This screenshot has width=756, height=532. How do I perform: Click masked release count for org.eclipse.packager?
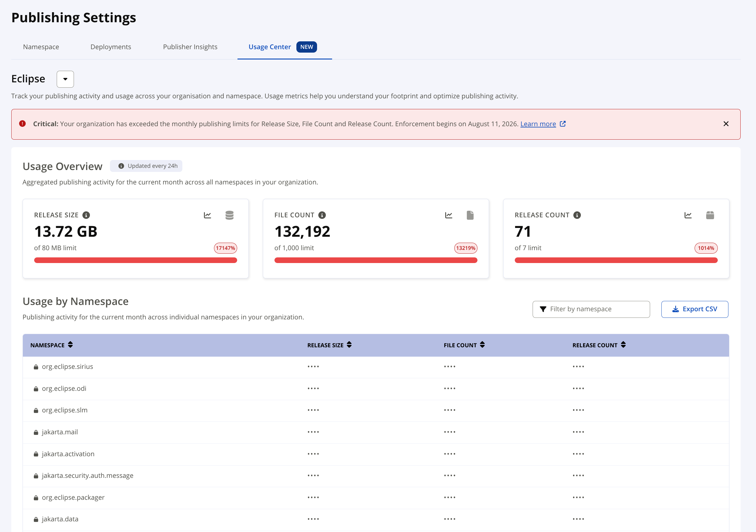[578, 498]
